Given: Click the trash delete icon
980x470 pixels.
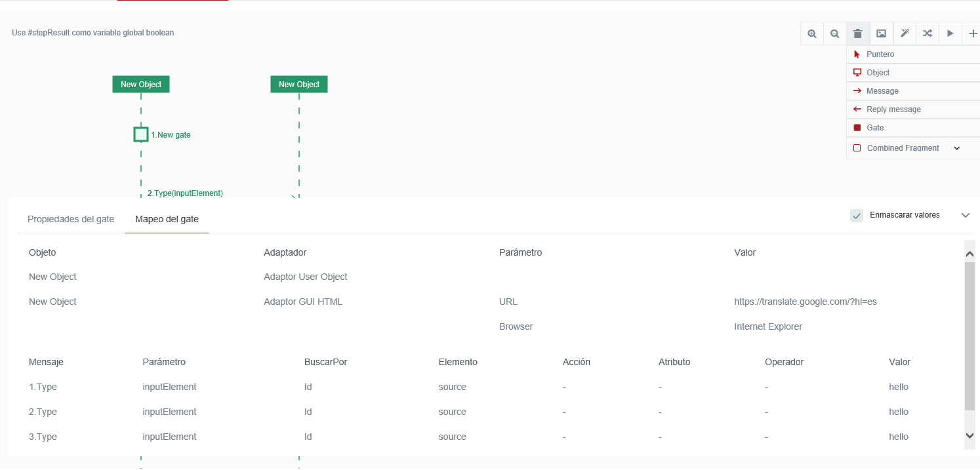Looking at the screenshot, I should [x=857, y=33].
